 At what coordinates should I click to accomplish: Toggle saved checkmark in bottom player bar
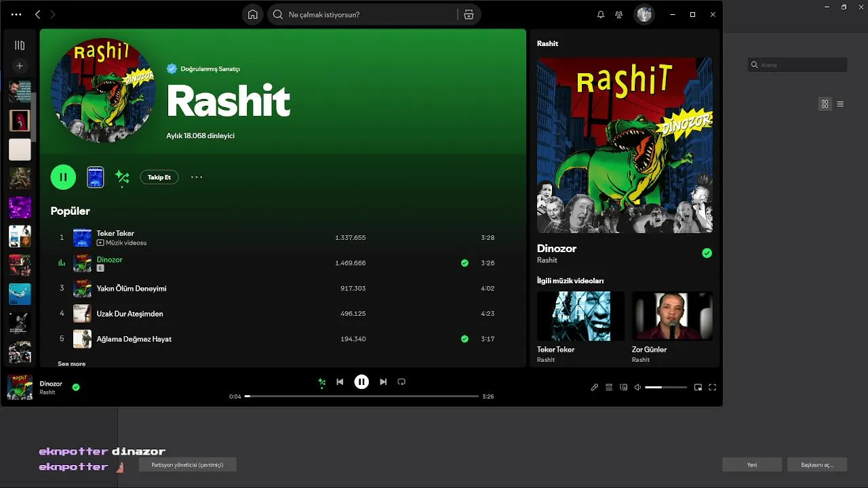tap(76, 387)
